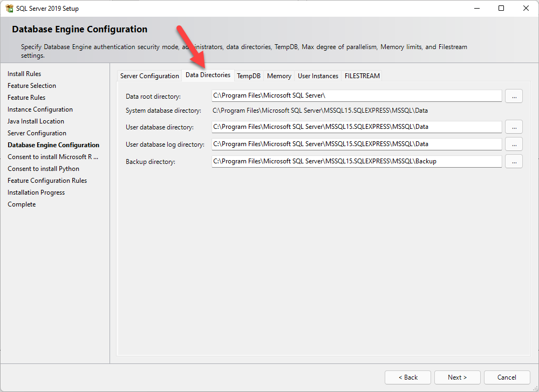Select the Installation Progress step

pyautogui.click(x=36, y=192)
